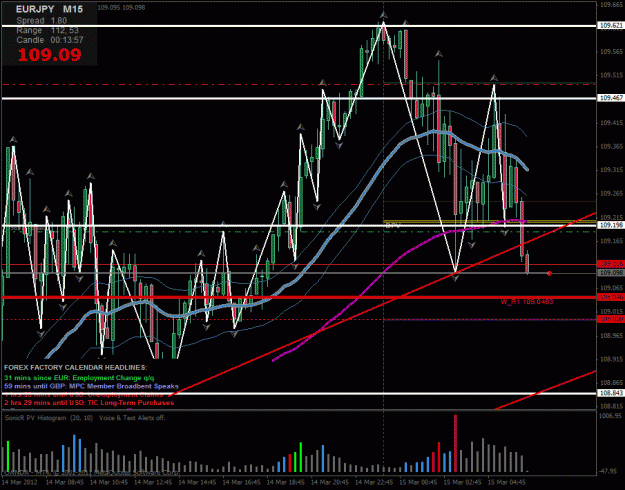625x490 pixels.
Task: Click the large red 109.09 price
Action: pos(49,55)
